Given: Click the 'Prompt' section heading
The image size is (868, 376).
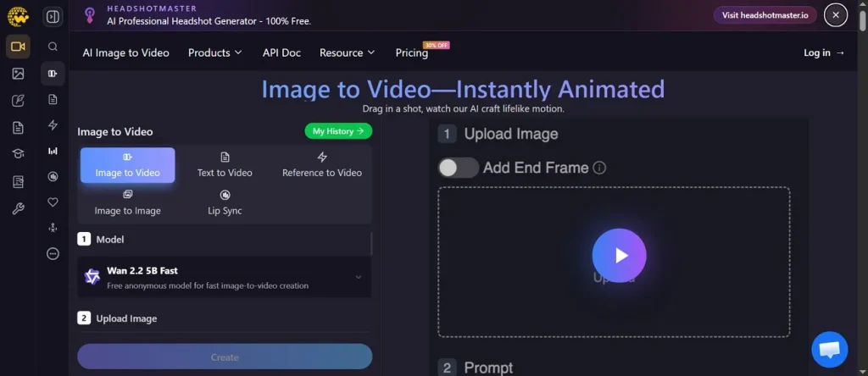Looking at the screenshot, I should point(488,368).
